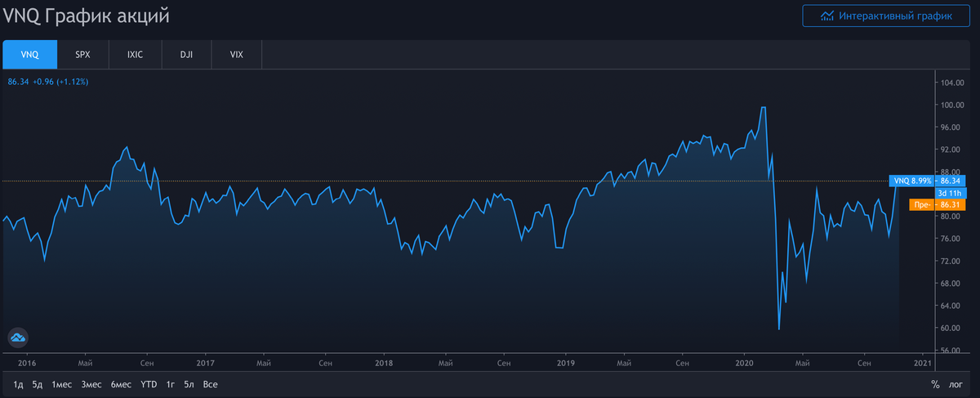The image size is (980, 398).
Task: Click the 56.00 price axis value
Action: pos(951,351)
